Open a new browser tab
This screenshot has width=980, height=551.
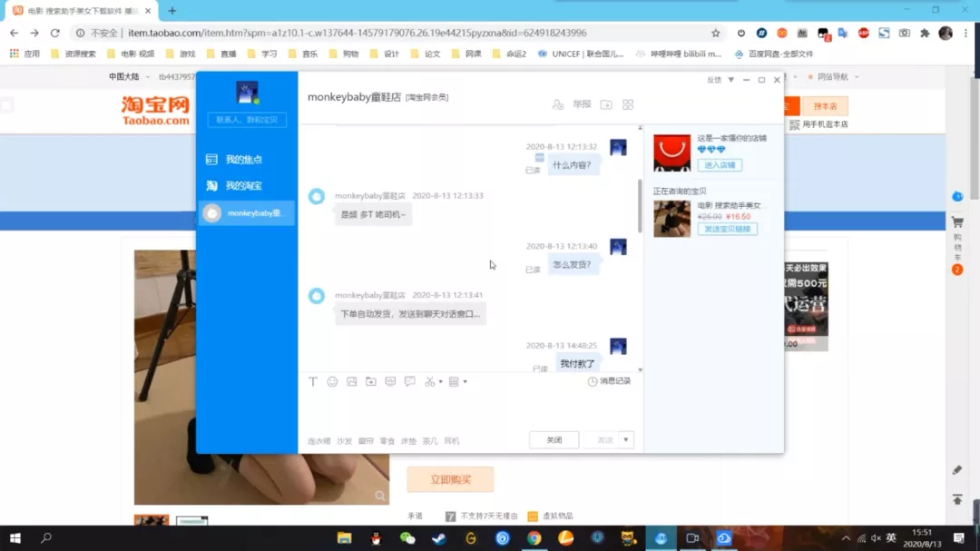(171, 11)
